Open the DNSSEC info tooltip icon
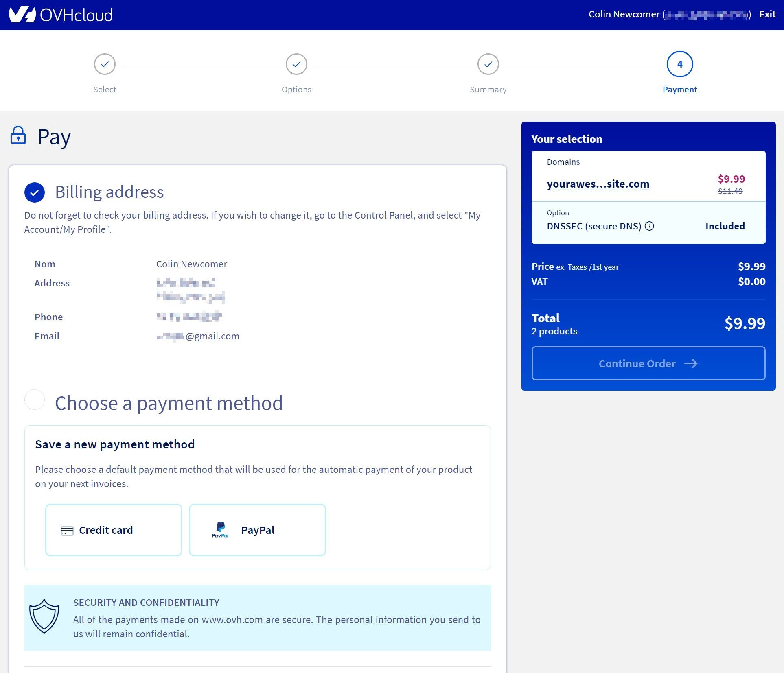The height and width of the screenshot is (673, 784). coord(650,226)
